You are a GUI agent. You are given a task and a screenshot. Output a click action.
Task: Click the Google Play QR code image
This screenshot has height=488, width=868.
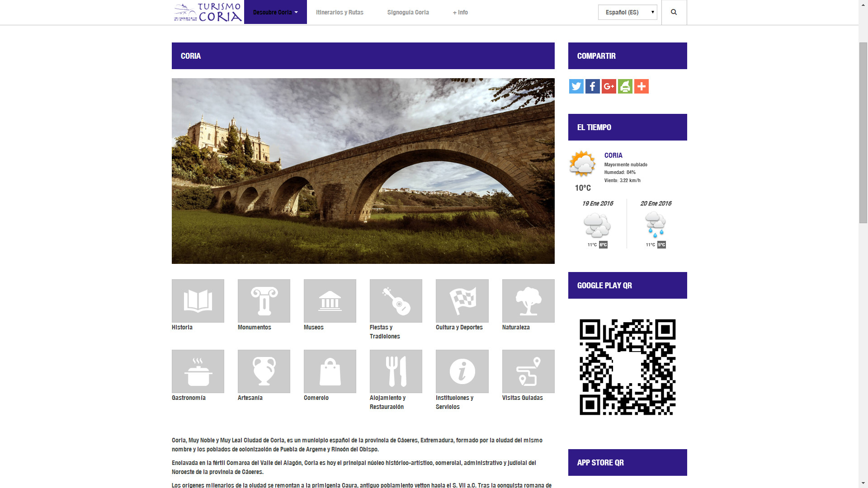pos(627,367)
